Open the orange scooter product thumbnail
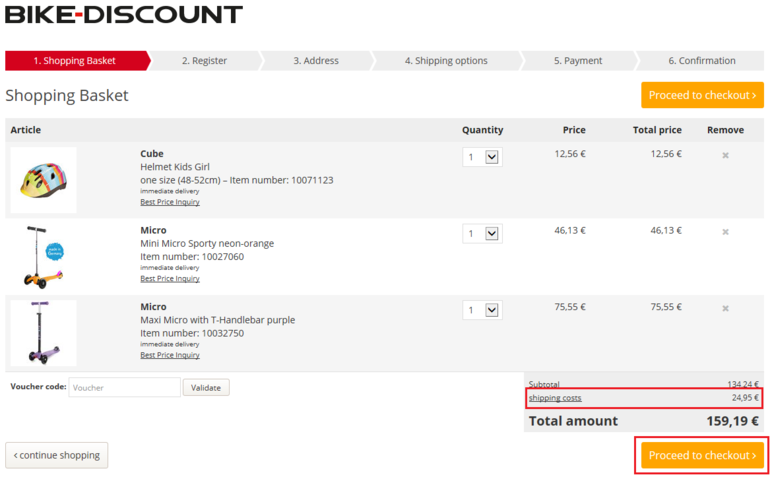This screenshot has width=770, height=479. 43,256
